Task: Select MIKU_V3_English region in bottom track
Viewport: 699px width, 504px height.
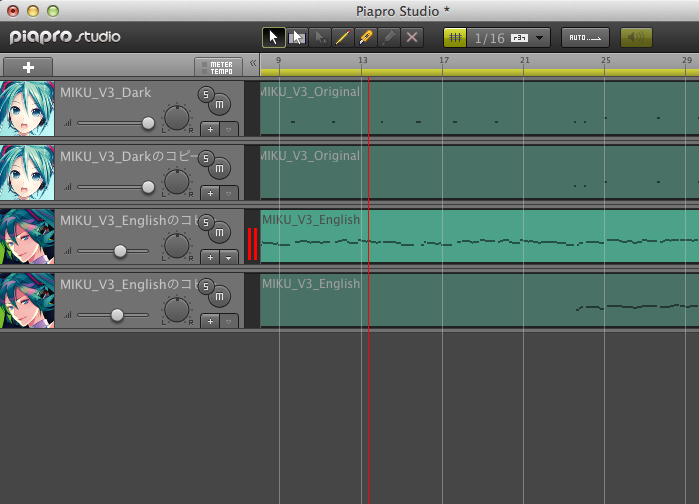Action: (480, 300)
